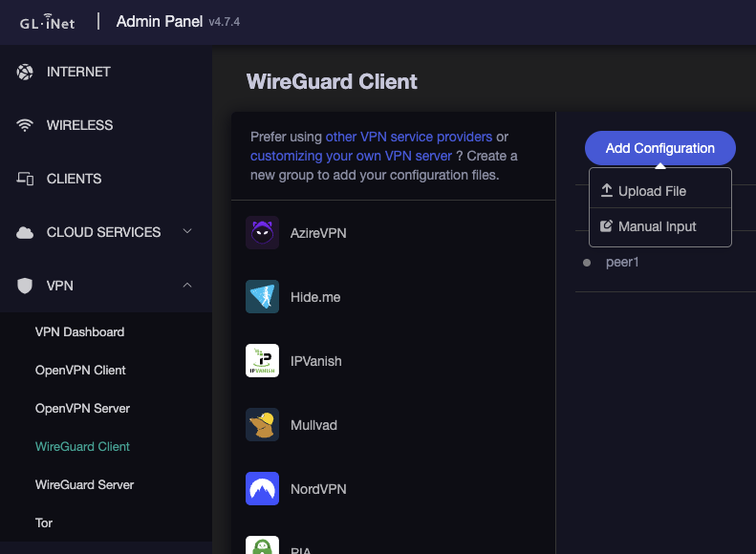The height and width of the screenshot is (554, 756).
Task: Click the VPN shield icon
Action: [25, 286]
